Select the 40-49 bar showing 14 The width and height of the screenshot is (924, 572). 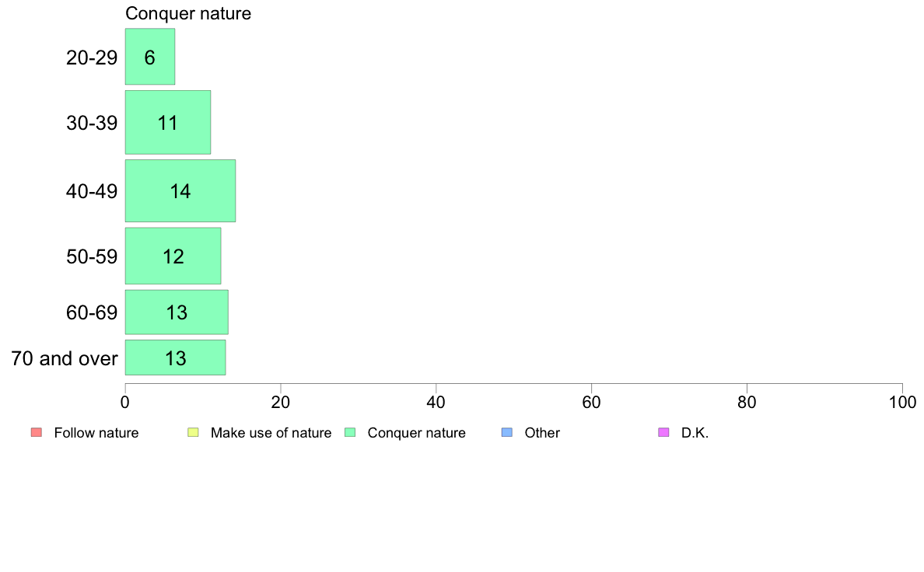coord(180,191)
